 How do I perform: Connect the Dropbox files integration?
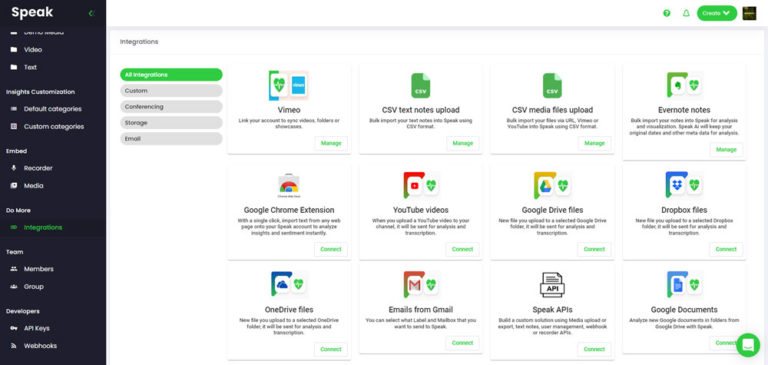[x=726, y=249]
